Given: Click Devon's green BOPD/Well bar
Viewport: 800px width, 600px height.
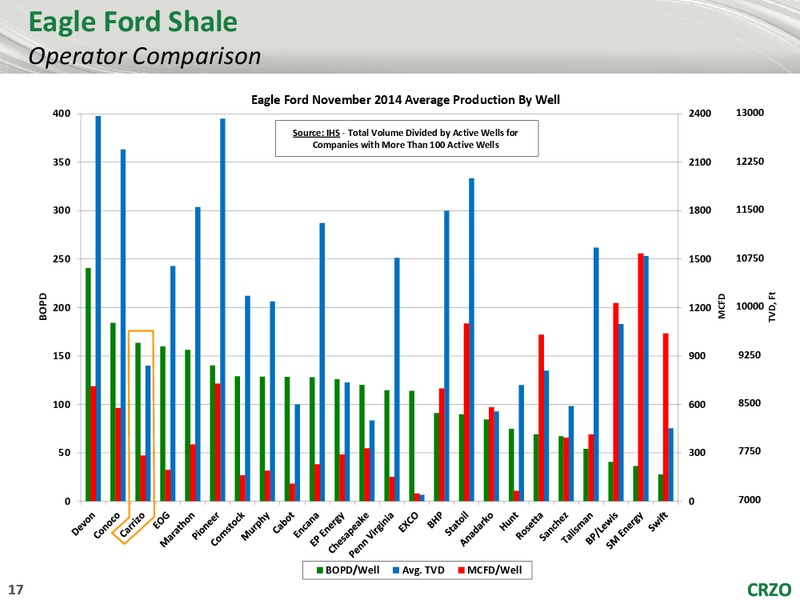Looking at the screenshot, I should 88,385.
